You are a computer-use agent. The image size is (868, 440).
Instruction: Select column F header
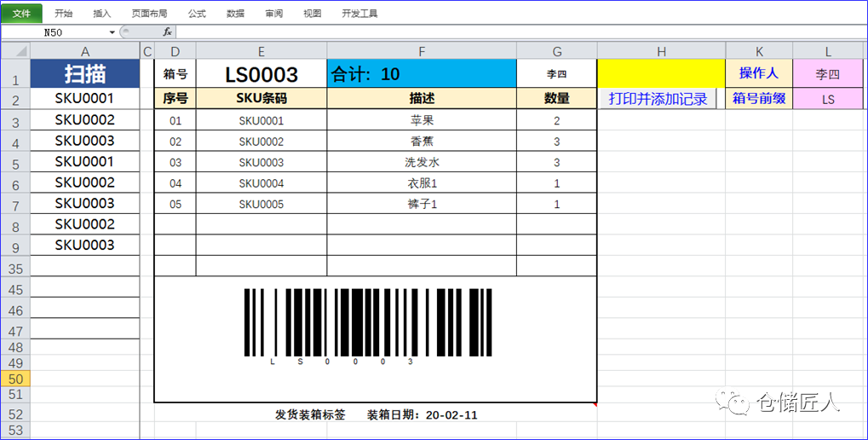point(422,51)
